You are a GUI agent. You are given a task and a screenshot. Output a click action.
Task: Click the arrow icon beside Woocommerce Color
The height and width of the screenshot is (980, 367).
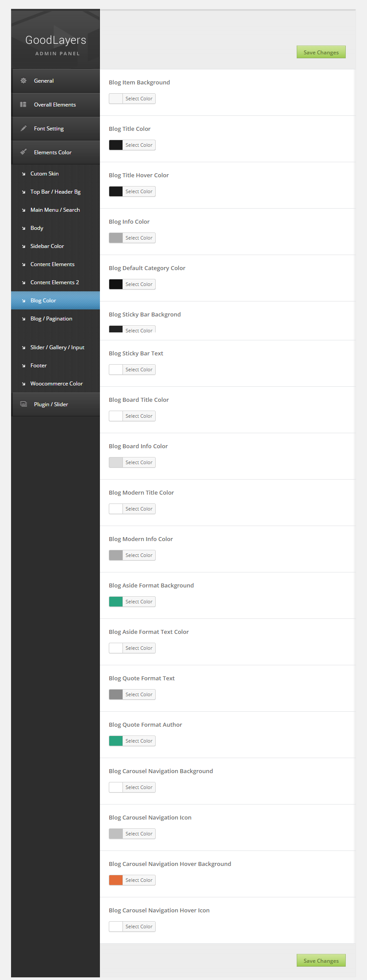click(x=23, y=384)
